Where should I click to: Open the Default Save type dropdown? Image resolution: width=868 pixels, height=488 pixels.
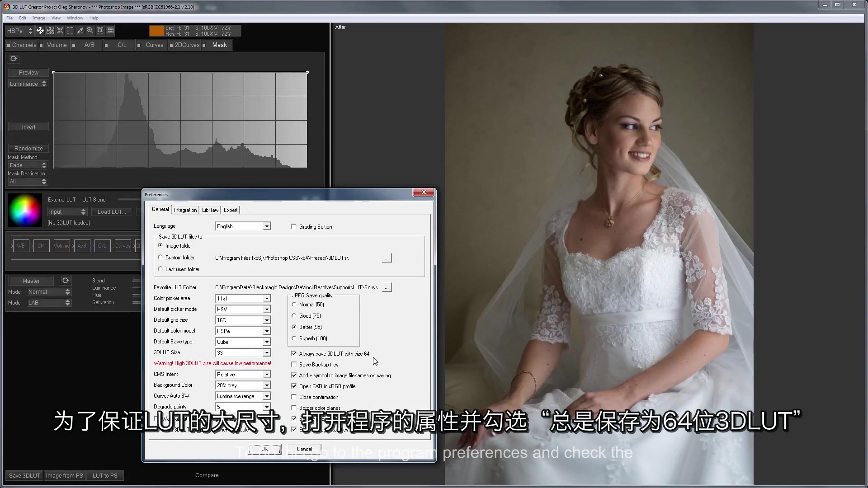pos(267,342)
